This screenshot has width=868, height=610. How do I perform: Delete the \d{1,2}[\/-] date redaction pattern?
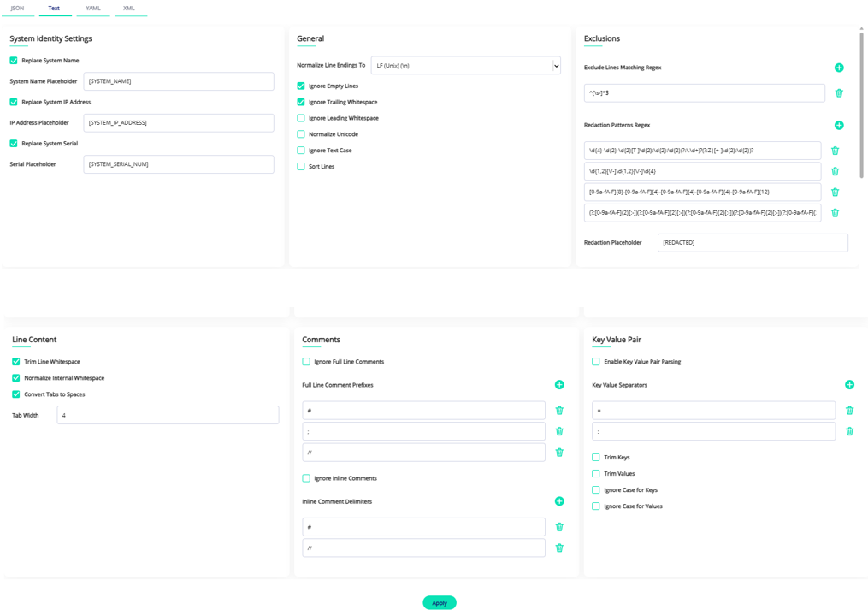click(835, 171)
